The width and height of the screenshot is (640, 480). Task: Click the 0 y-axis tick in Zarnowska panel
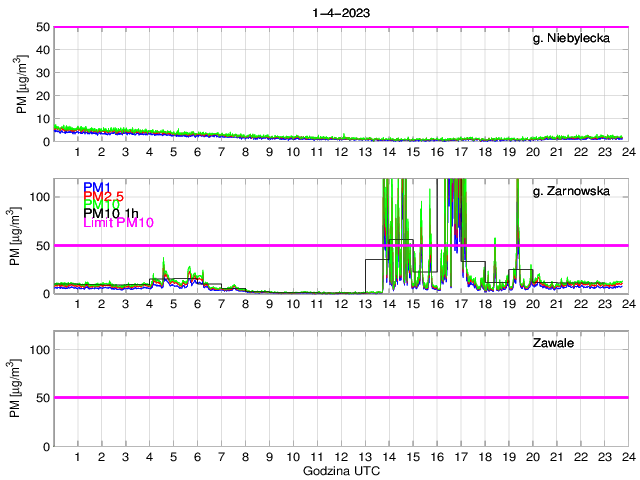click(45, 294)
